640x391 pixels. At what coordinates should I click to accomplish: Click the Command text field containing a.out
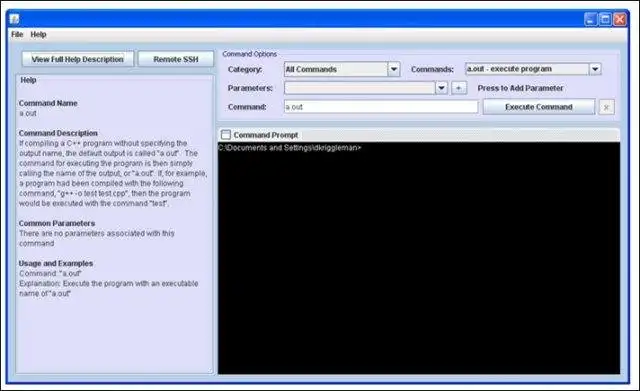pos(381,107)
